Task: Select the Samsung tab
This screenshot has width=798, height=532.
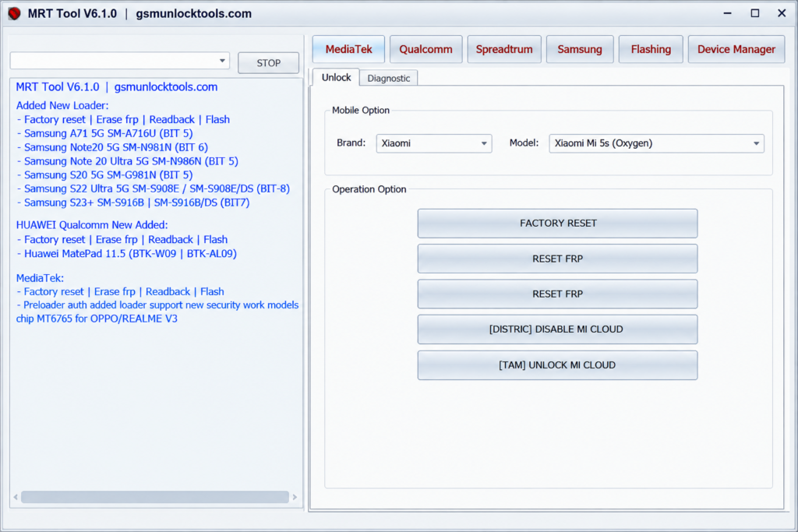Action: point(580,49)
